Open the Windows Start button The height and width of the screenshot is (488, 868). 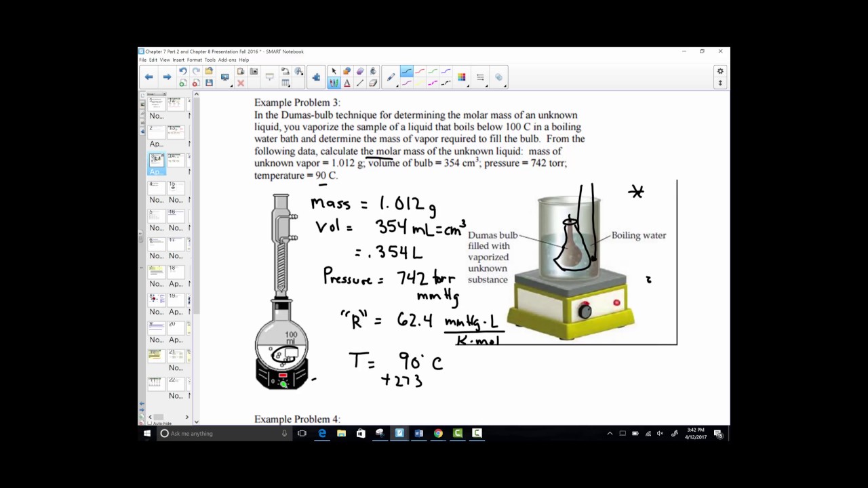[x=147, y=433]
